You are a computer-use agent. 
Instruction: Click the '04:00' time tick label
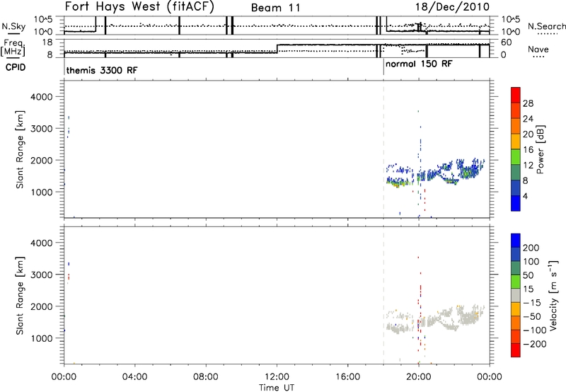[x=135, y=377]
